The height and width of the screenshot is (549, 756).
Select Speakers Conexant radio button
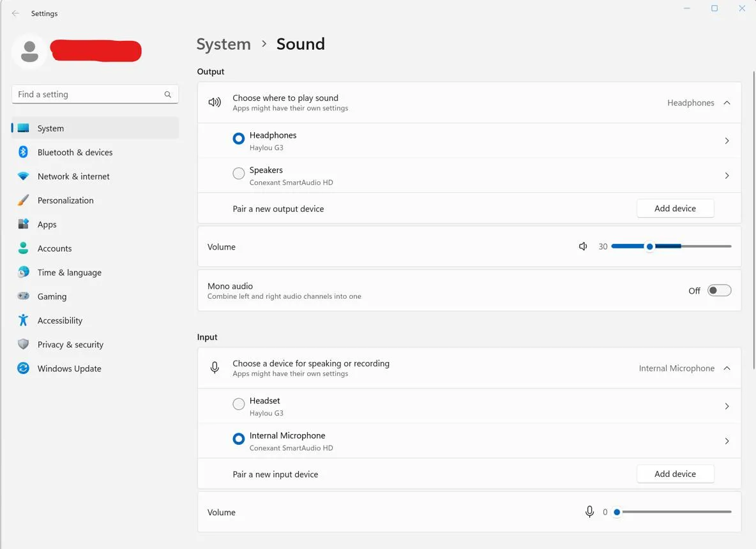pos(239,174)
